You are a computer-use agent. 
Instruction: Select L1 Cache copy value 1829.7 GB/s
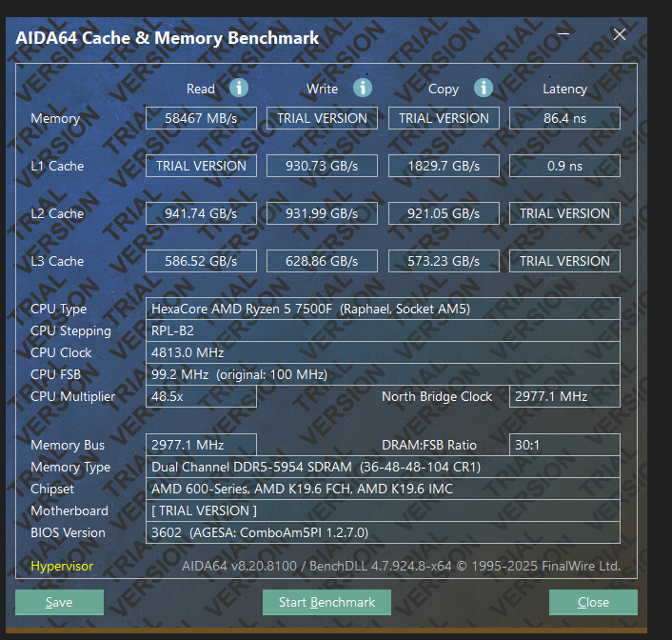pos(444,166)
